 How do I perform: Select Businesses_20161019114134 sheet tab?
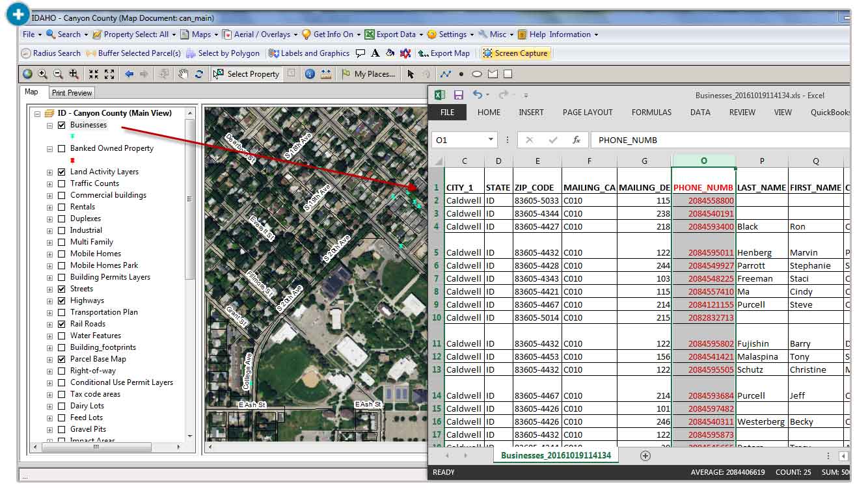pos(556,455)
